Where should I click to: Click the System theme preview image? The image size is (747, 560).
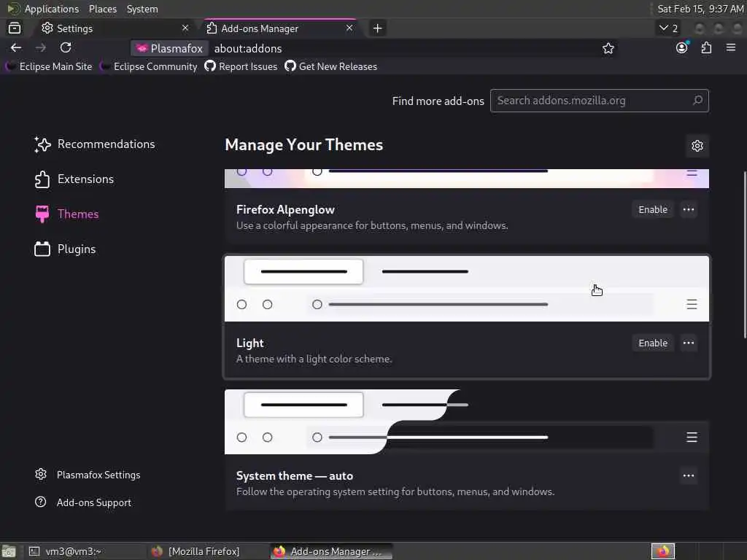point(467,422)
